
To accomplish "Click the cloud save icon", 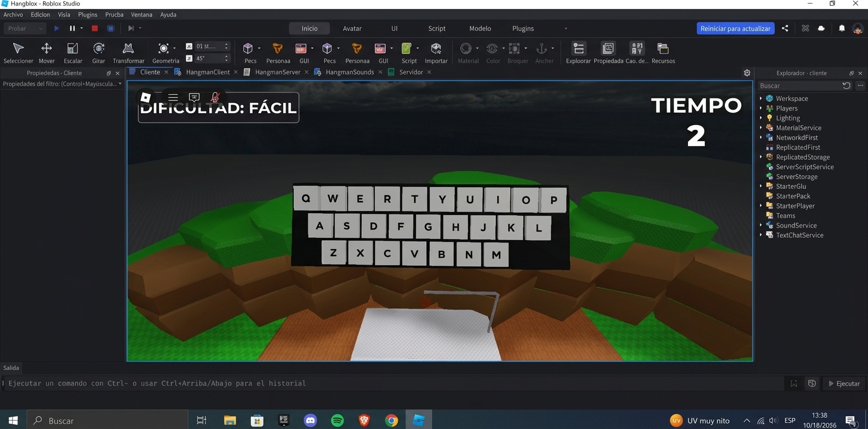I will pos(821,28).
